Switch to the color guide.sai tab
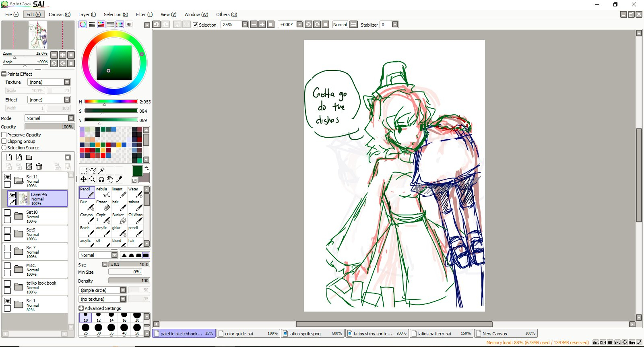The image size is (644, 347). click(x=248, y=333)
